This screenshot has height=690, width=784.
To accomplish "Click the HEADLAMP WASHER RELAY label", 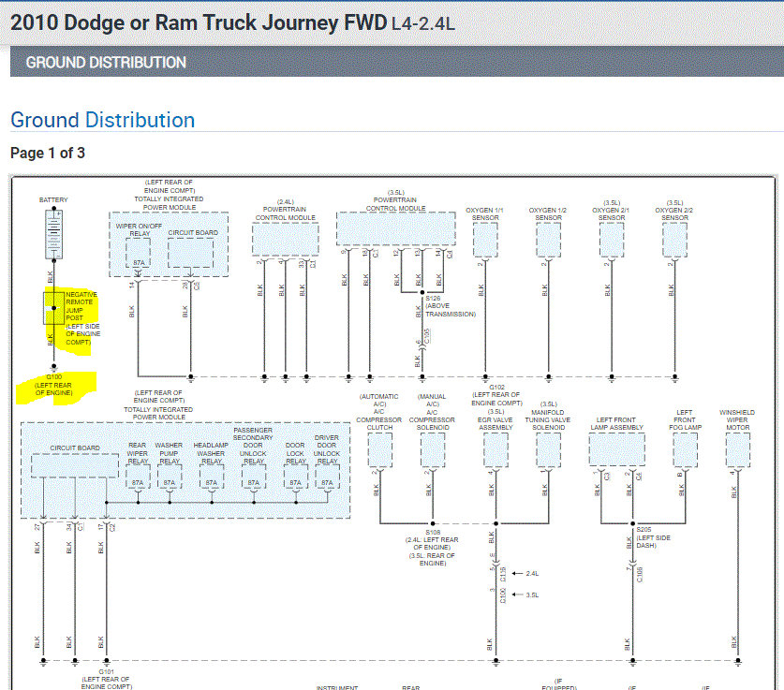I will [x=211, y=453].
